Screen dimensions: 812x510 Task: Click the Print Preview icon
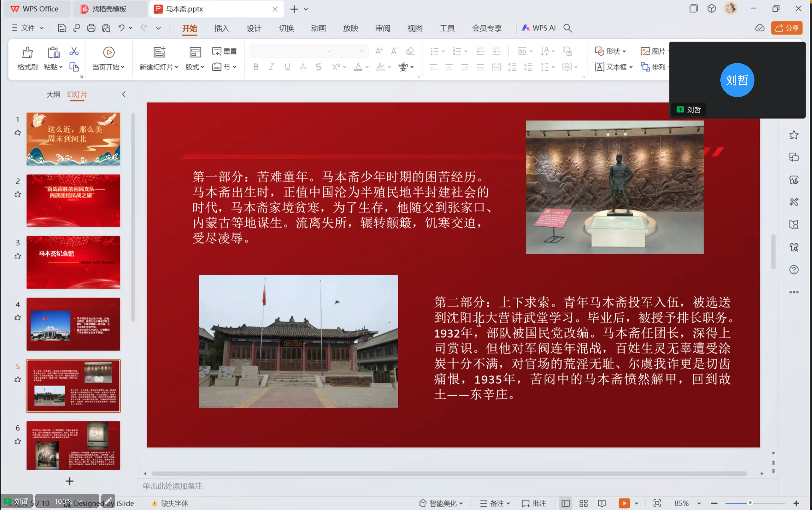106,28
